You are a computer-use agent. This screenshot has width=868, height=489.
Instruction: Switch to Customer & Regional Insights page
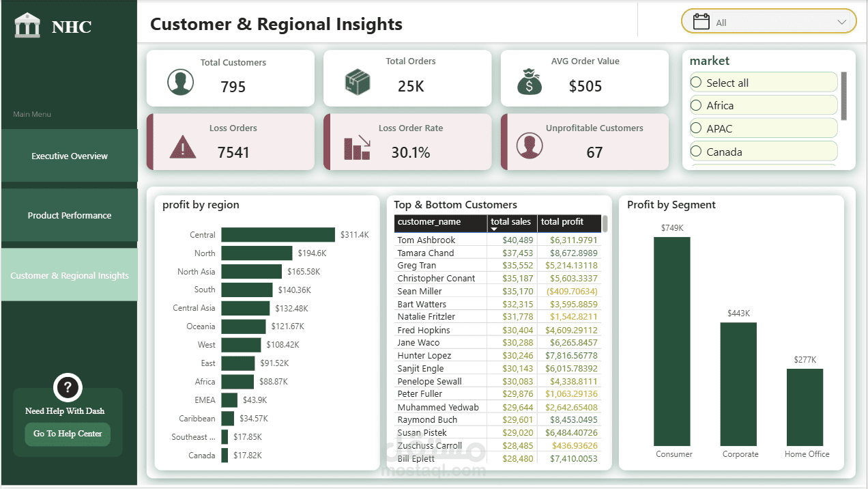point(70,275)
